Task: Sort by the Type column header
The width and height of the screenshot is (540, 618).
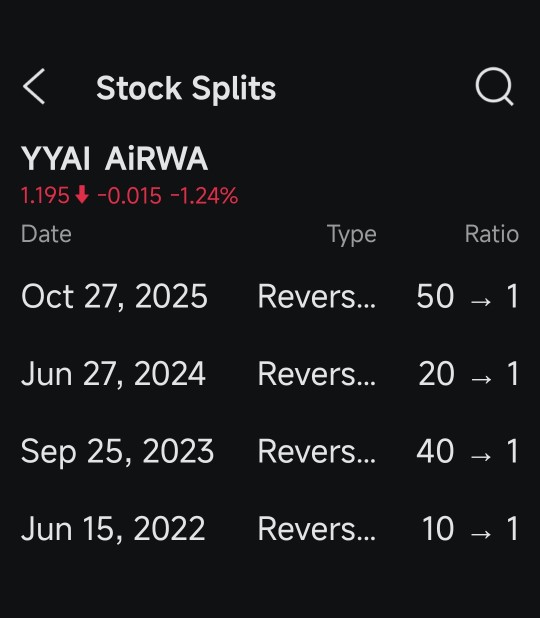Action: coord(352,235)
